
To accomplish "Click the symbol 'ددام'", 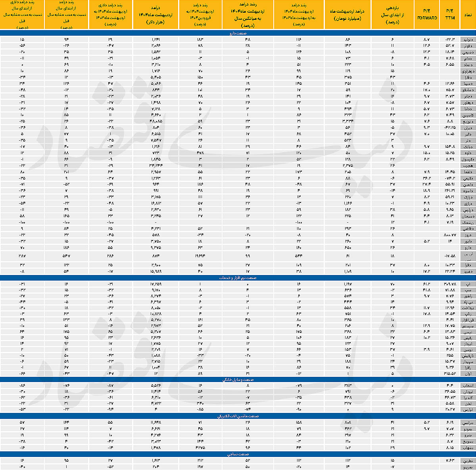I will pos(468,58).
